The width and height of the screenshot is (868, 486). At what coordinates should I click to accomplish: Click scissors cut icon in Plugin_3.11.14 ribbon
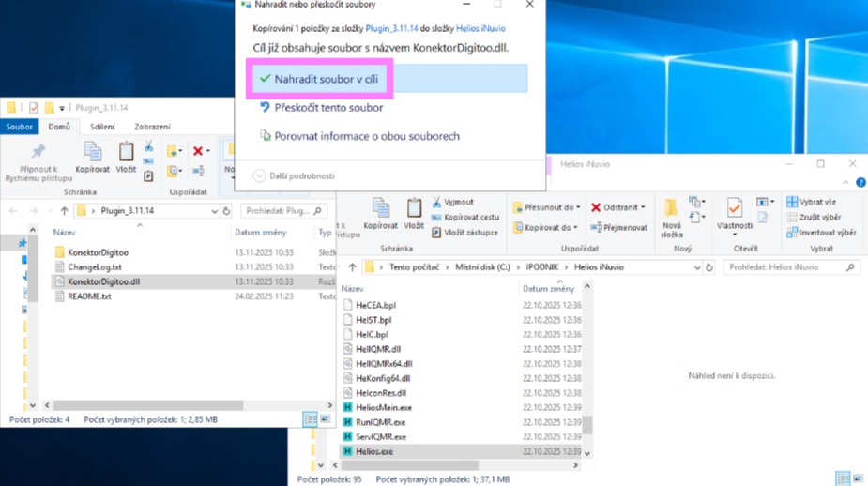(x=148, y=146)
